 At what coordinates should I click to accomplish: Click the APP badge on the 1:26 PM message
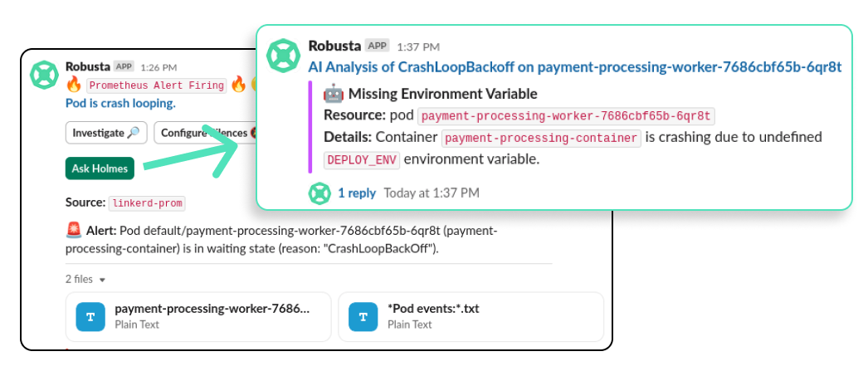click(124, 66)
